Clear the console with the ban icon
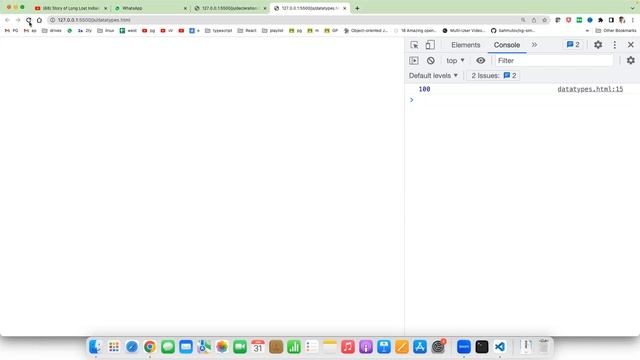Screen dimensions: 640x360 (431, 60)
